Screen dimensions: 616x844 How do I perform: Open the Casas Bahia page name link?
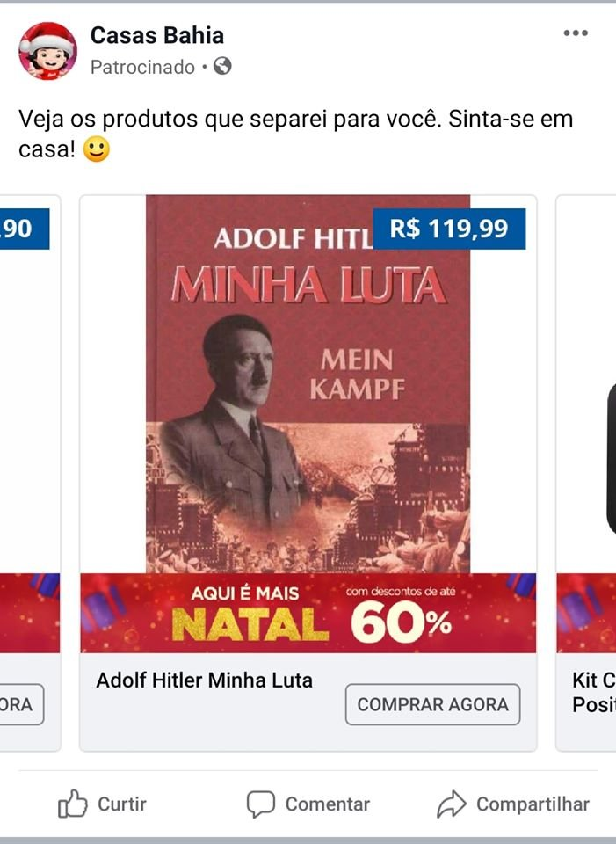(x=157, y=35)
